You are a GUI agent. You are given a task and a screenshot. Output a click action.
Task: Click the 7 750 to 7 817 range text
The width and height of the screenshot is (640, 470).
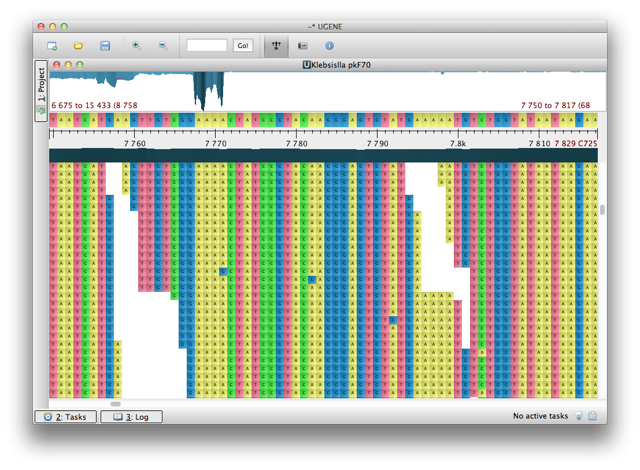(x=556, y=105)
